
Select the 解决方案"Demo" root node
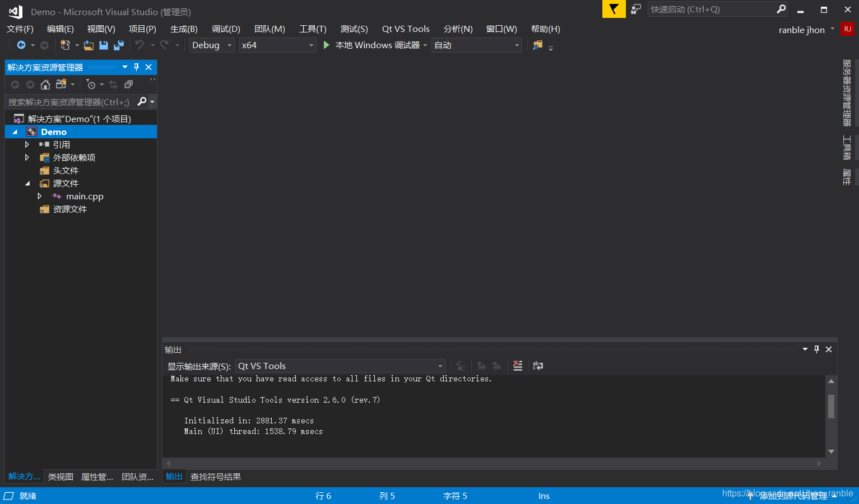pos(81,119)
